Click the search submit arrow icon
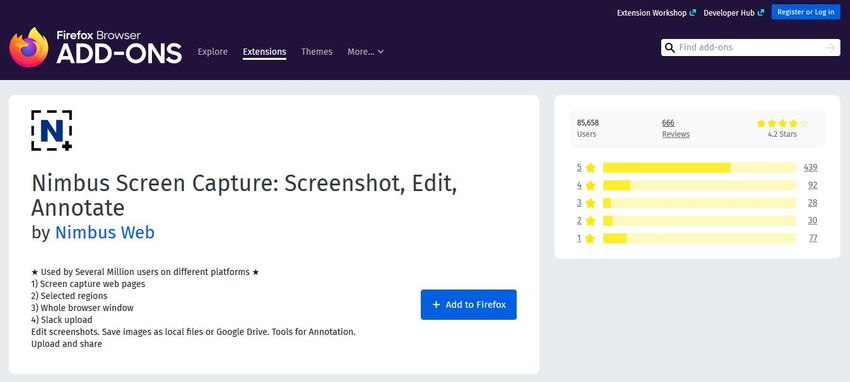850x382 pixels. click(830, 48)
